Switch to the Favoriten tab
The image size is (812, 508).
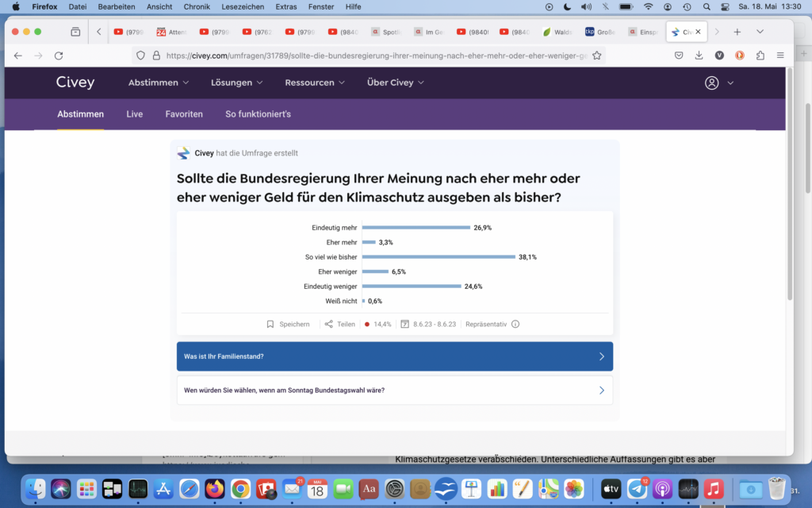tap(184, 114)
